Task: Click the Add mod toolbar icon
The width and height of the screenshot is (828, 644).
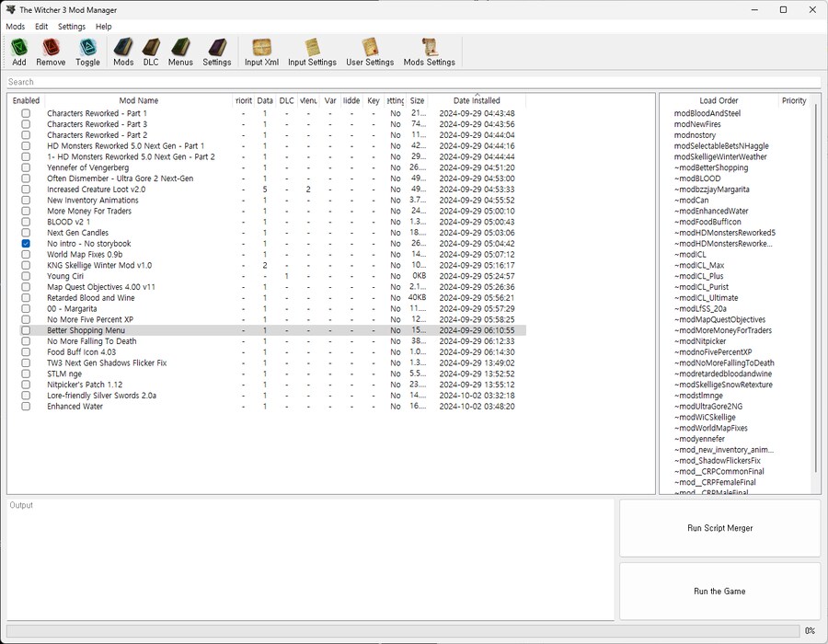Action: click(19, 52)
